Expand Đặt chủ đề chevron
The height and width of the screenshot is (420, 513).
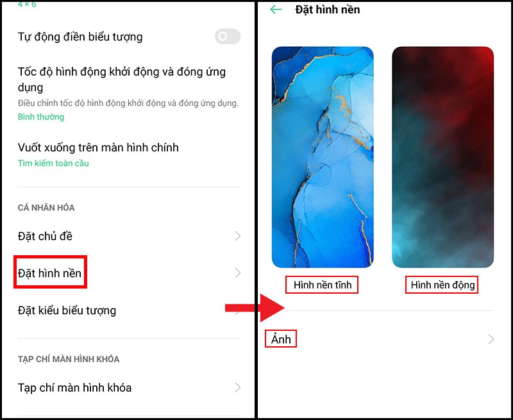238,236
